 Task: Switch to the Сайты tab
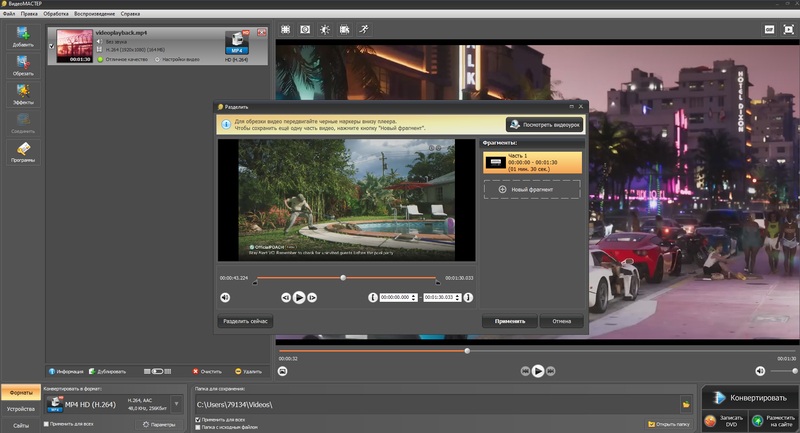21,425
